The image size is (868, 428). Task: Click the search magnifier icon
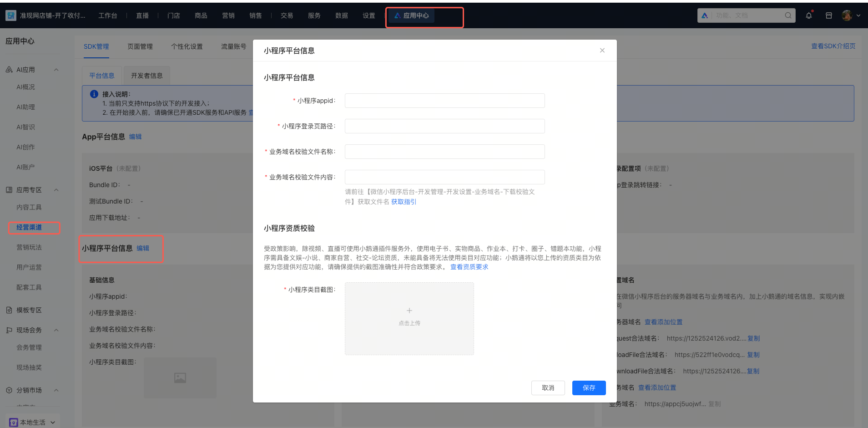coord(788,15)
